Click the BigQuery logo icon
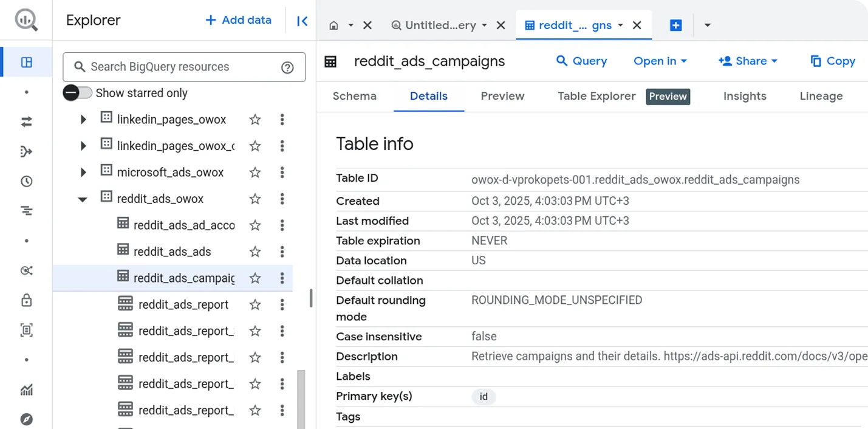868x429 pixels. click(26, 21)
